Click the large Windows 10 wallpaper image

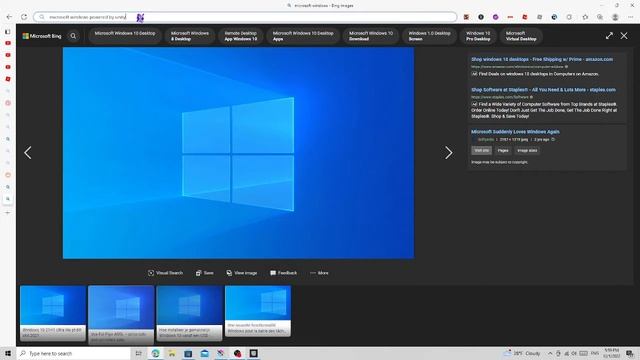coord(238,153)
